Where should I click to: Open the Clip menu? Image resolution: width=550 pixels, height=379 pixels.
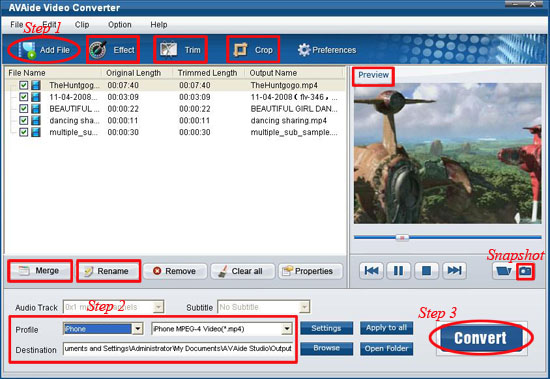pyautogui.click(x=82, y=25)
